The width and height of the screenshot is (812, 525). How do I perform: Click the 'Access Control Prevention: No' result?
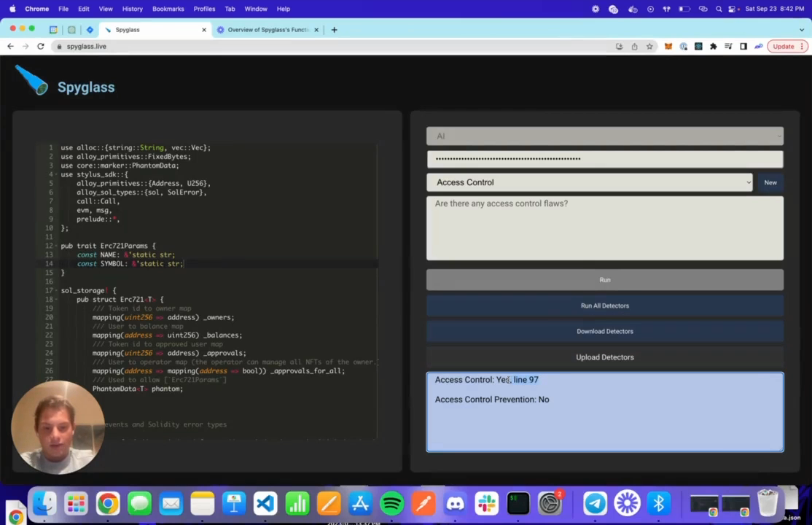(x=492, y=400)
